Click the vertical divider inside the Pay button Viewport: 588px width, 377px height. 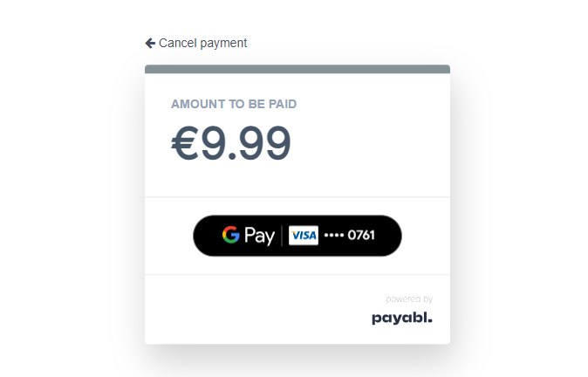point(282,236)
